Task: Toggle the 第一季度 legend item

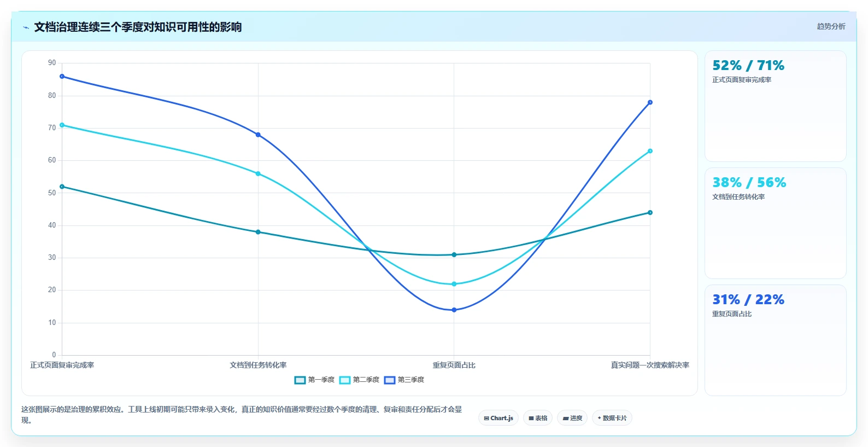Action: [314, 380]
